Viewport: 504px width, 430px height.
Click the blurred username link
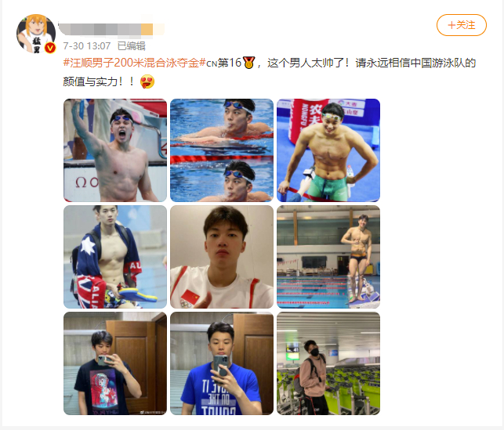click(x=111, y=29)
